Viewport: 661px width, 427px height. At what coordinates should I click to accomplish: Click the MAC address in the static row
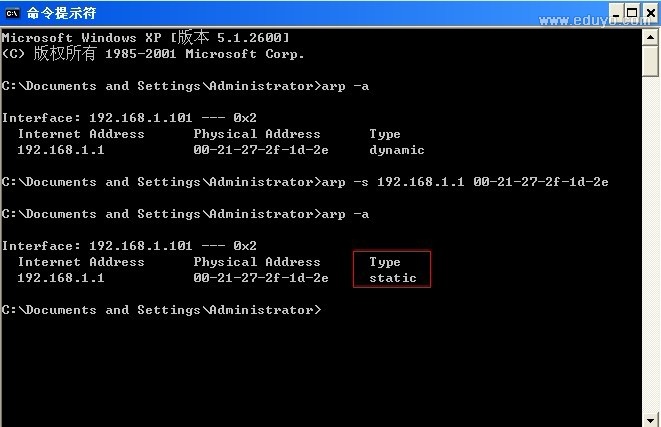[260, 278]
